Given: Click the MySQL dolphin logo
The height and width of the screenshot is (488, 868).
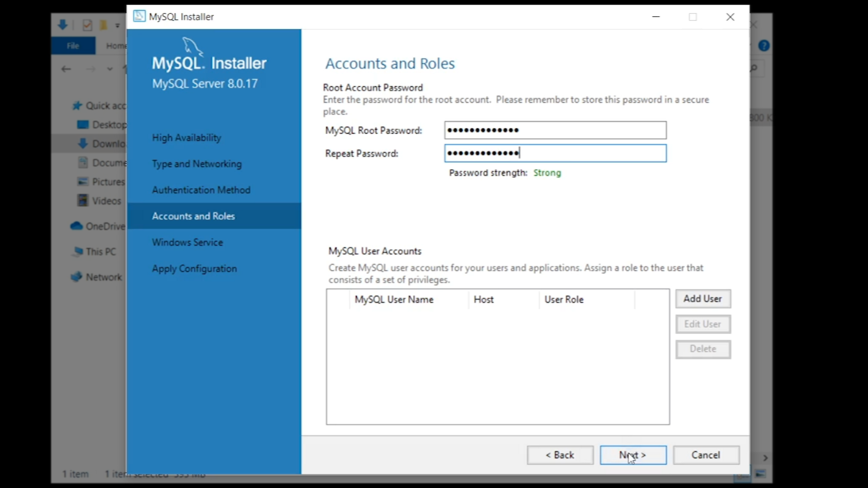Looking at the screenshot, I should [x=193, y=46].
